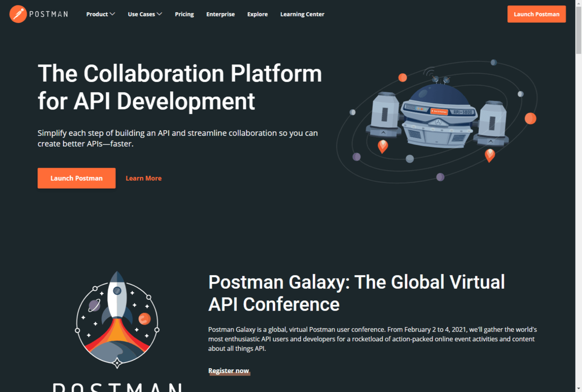This screenshot has height=392, width=582.
Task: Click the "Postman Galaxy is a global, virtual" paragraph
Action: coord(372,339)
